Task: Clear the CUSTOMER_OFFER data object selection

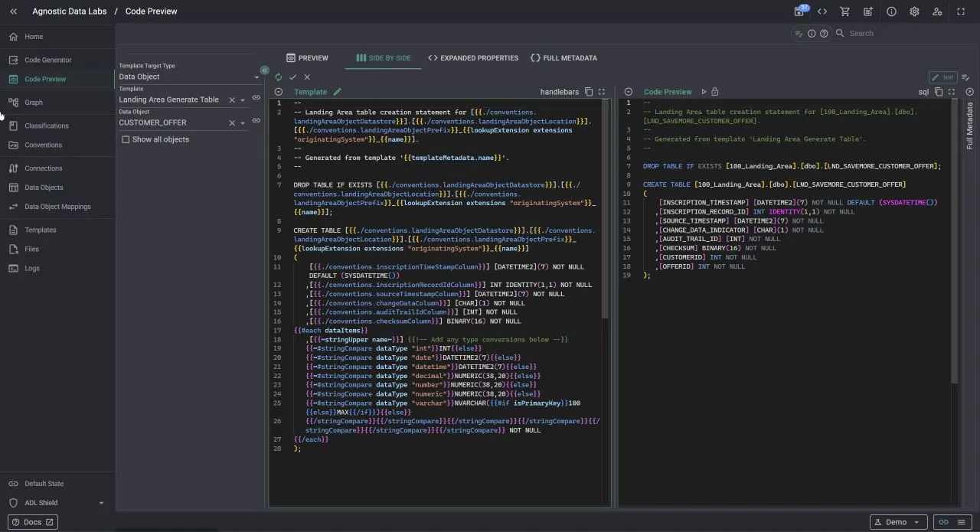Action: pos(232,122)
